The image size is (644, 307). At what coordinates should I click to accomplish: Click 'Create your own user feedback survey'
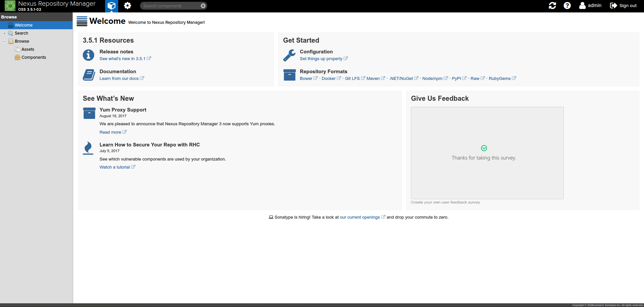446,202
